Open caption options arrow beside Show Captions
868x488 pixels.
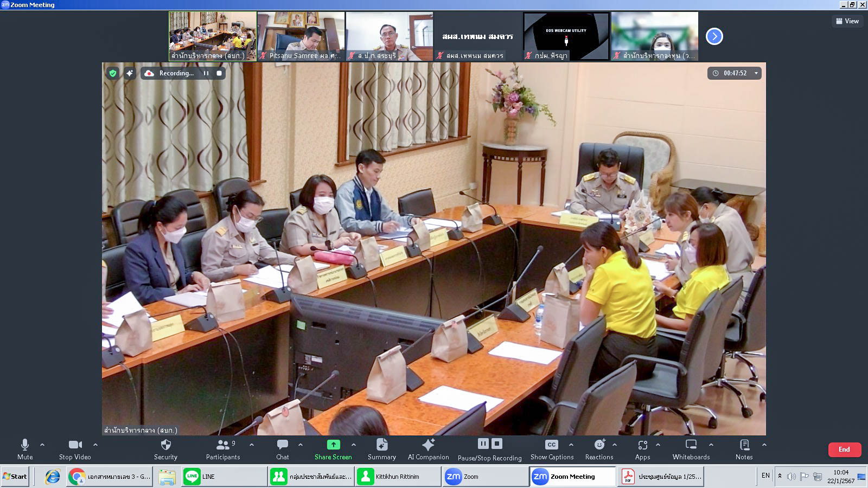tap(571, 445)
